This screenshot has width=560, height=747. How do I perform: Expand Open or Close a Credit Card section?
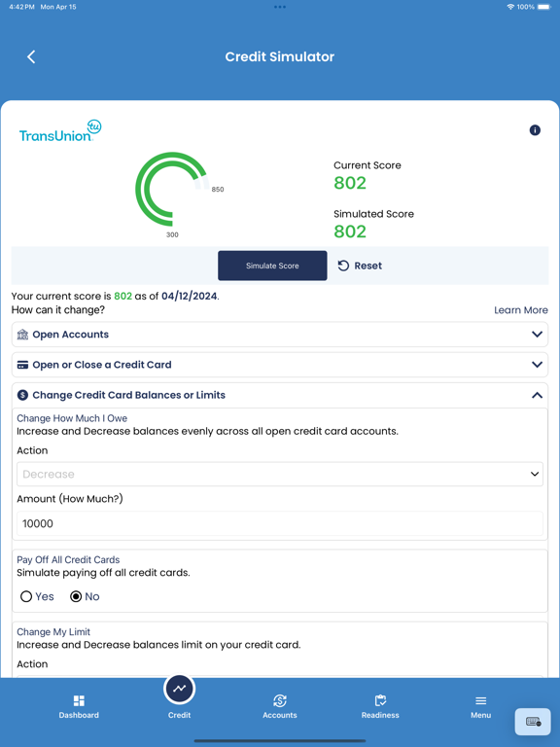[280, 365]
